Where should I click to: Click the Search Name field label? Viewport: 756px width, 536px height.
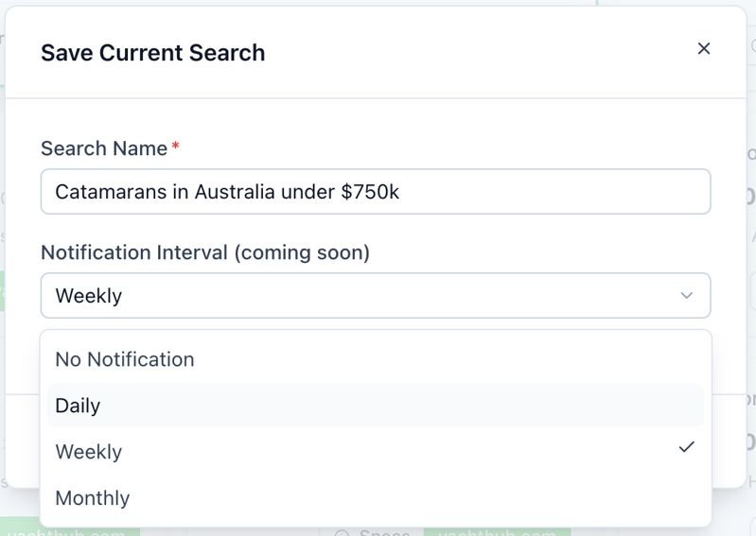104,148
